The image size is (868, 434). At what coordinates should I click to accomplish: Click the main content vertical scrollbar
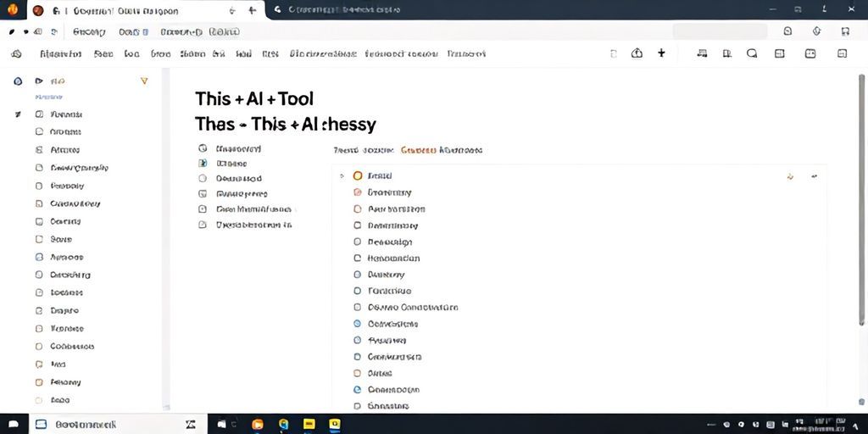tap(861, 199)
